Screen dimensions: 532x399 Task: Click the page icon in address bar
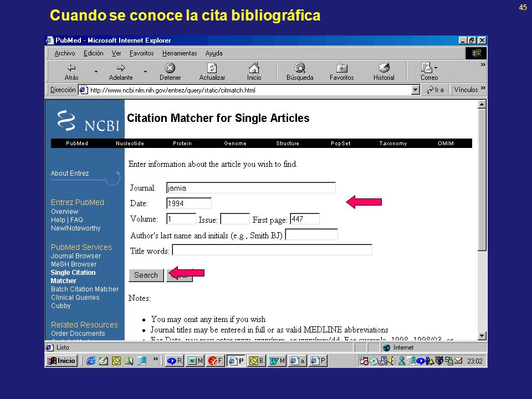coord(84,90)
